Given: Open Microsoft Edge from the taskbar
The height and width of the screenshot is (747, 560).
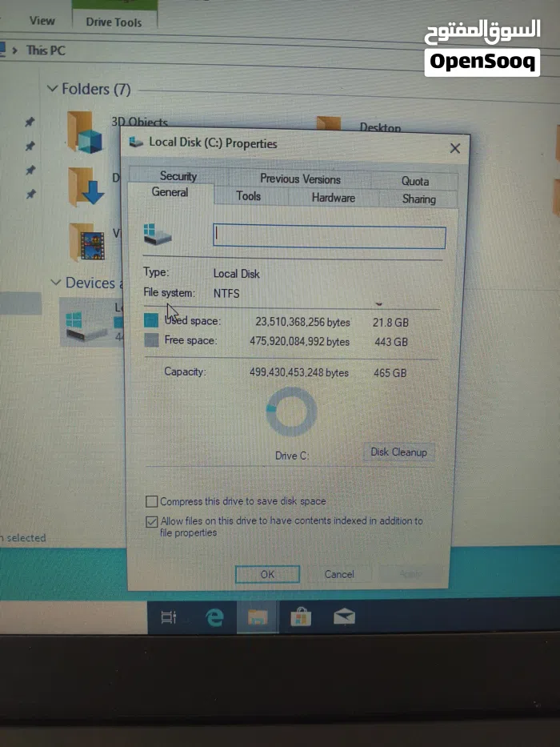Looking at the screenshot, I should coord(214,616).
